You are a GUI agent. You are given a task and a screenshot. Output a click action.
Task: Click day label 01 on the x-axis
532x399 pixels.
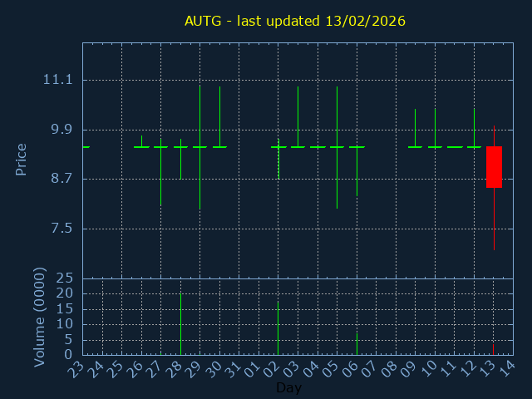tap(252, 369)
